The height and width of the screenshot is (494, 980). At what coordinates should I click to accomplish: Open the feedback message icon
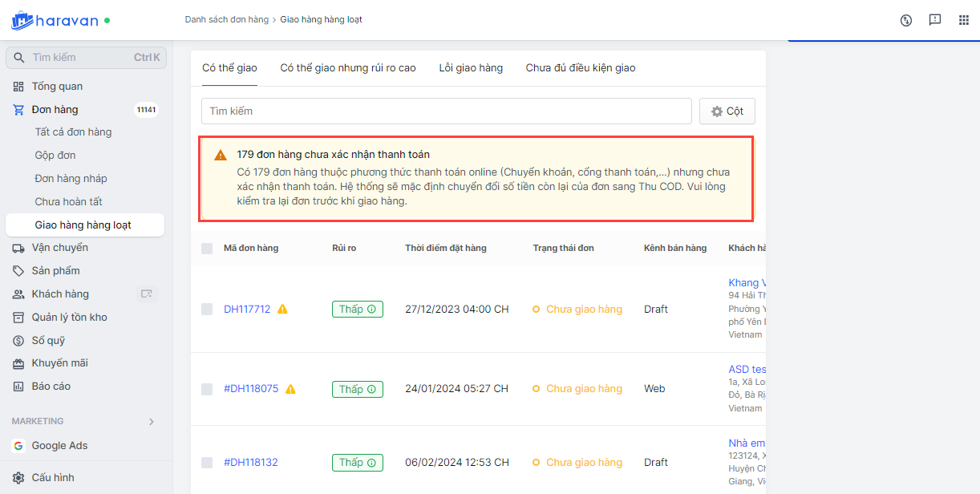pyautogui.click(x=935, y=20)
